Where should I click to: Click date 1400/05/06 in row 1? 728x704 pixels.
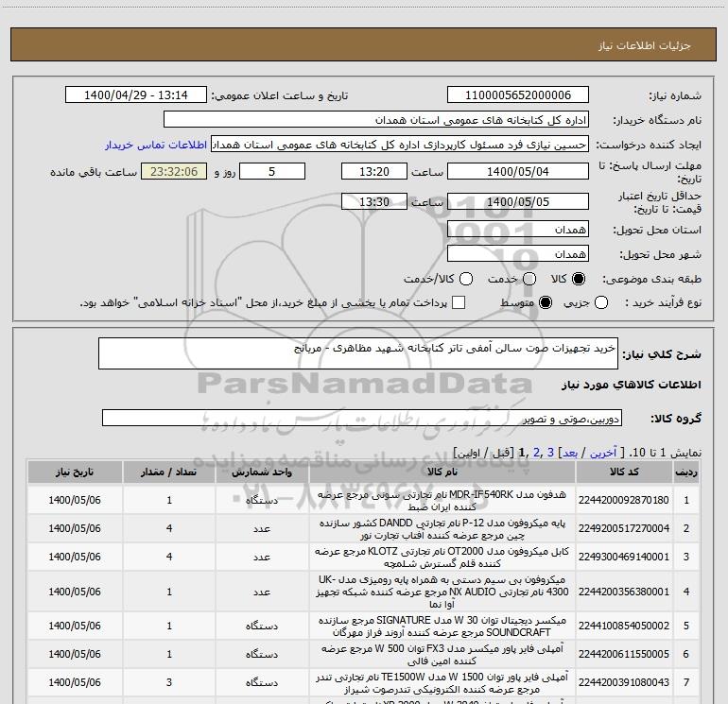click(x=75, y=500)
